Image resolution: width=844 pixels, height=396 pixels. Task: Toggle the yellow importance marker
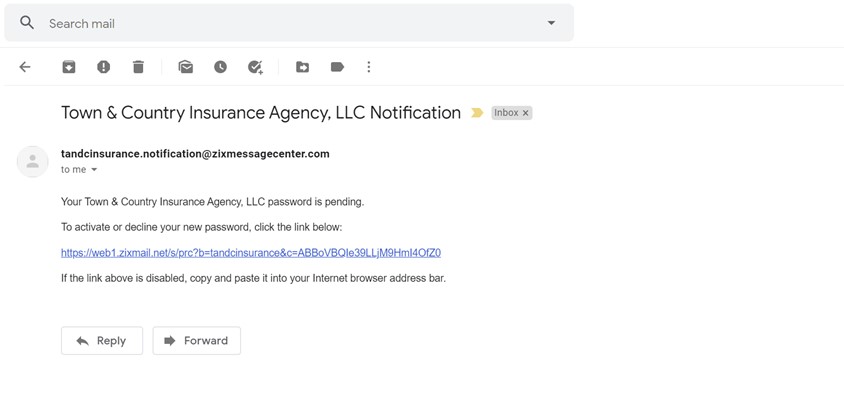point(477,112)
